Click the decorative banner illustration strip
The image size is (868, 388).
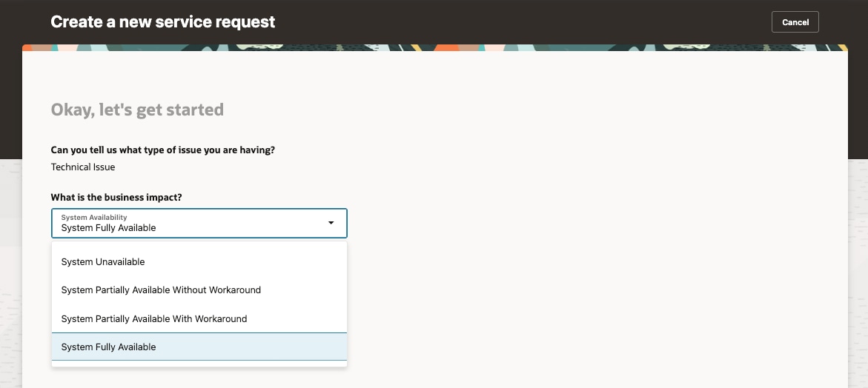593,47
